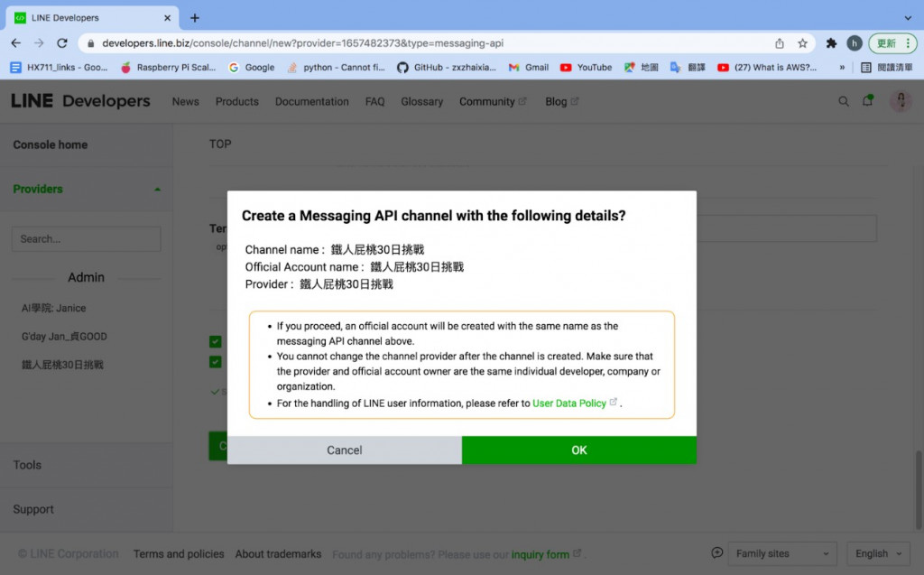Open the notifications bell icon
The width and height of the screenshot is (924, 575).
click(x=867, y=101)
